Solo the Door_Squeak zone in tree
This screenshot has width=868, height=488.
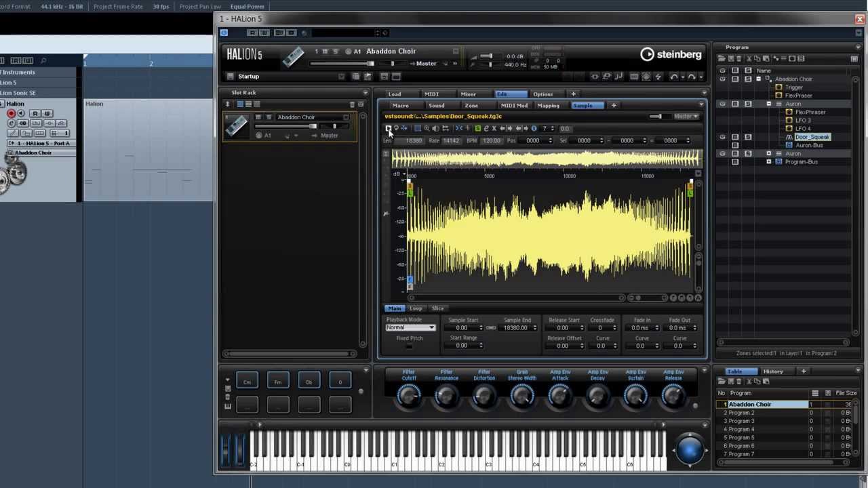pos(748,137)
